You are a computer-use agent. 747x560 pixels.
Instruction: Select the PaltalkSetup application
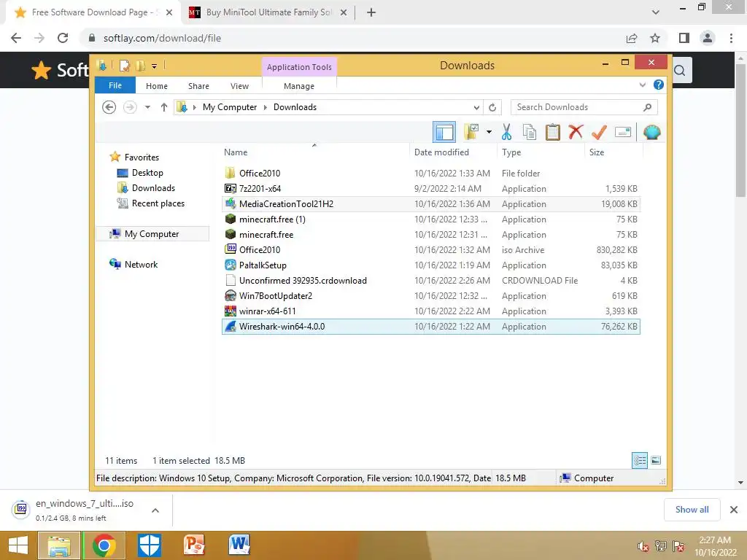430,265
